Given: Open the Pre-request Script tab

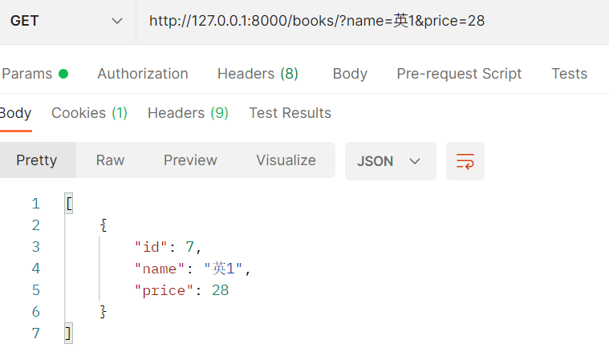Looking at the screenshot, I should click(459, 74).
